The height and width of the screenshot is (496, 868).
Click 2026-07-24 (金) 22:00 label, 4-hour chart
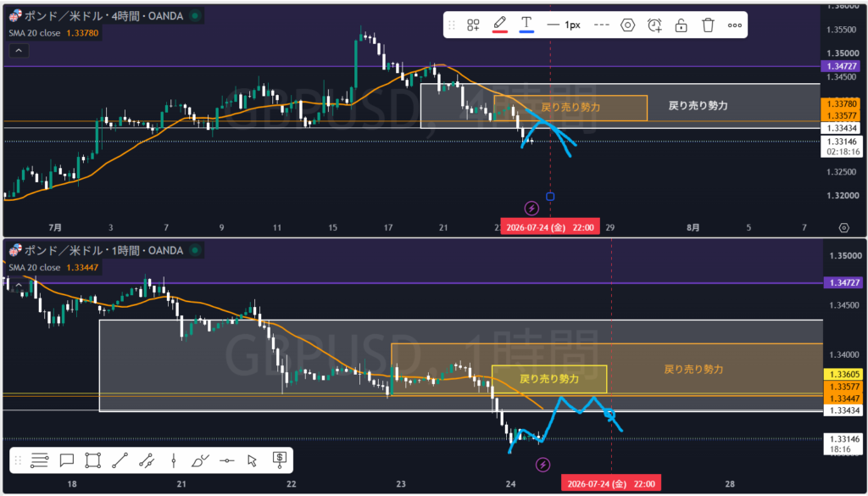tap(549, 227)
